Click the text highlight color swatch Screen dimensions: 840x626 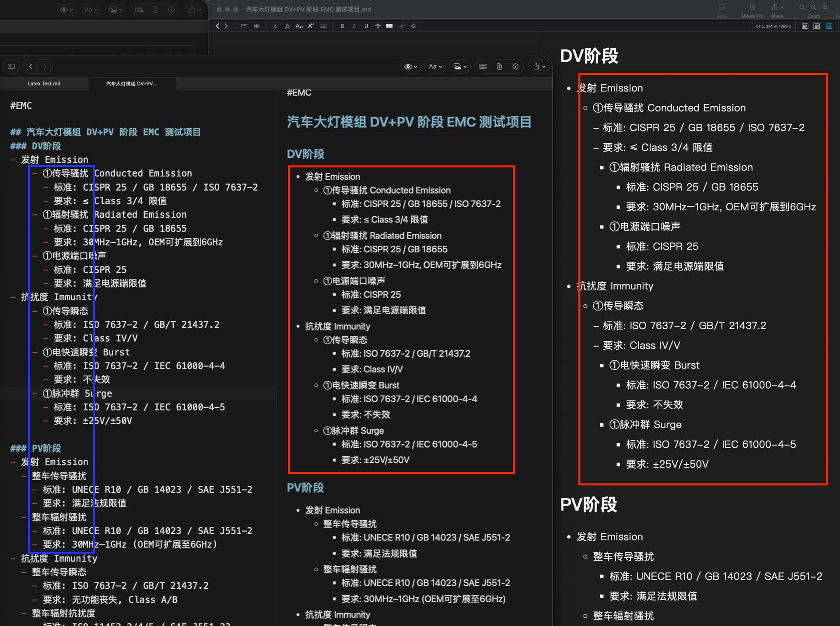pyautogui.click(x=389, y=26)
